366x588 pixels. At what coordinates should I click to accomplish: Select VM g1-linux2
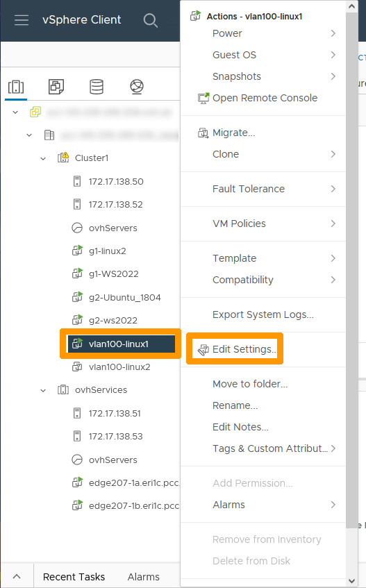click(107, 251)
